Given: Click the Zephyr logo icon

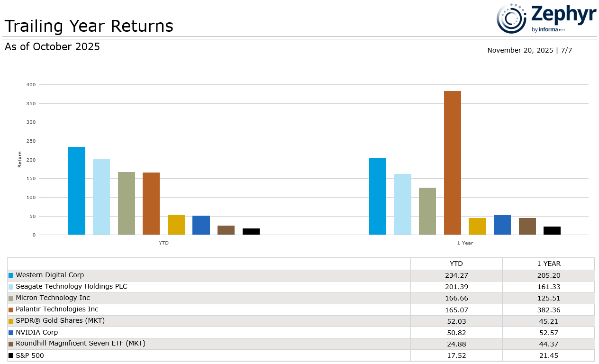Looking at the screenshot, I should tap(512, 18).
